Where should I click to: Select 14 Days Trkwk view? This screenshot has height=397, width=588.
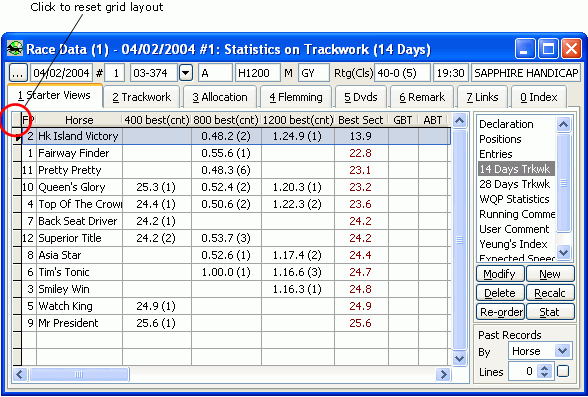click(516, 169)
